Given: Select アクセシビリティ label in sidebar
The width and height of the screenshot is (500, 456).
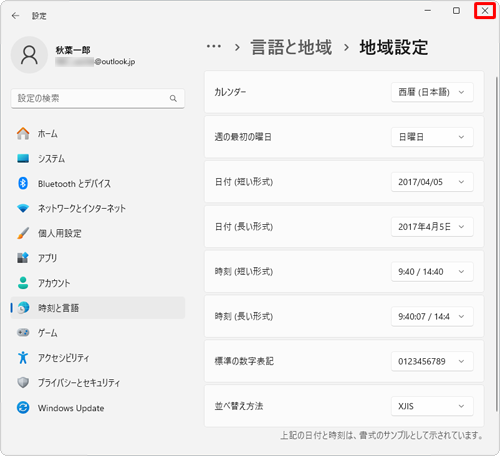Looking at the screenshot, I should coord(63,358).
